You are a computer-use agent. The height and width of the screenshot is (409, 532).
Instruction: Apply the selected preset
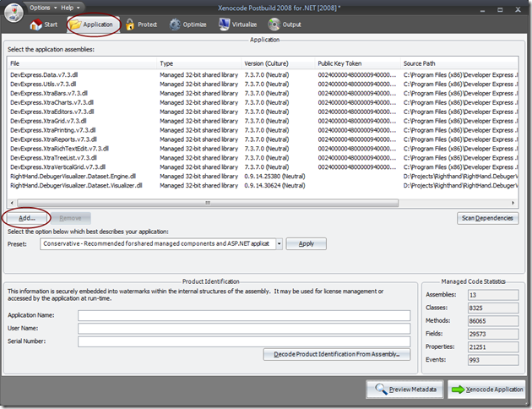307,243
